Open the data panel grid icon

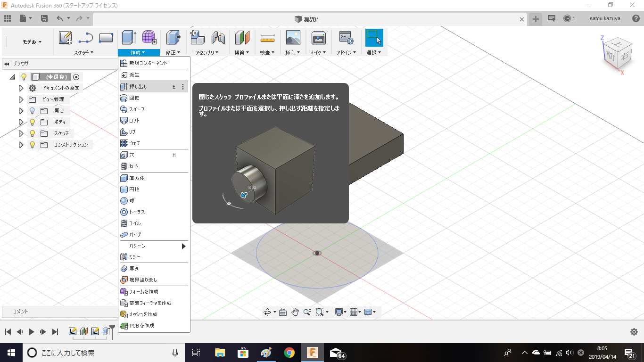(x=8, y=18)
